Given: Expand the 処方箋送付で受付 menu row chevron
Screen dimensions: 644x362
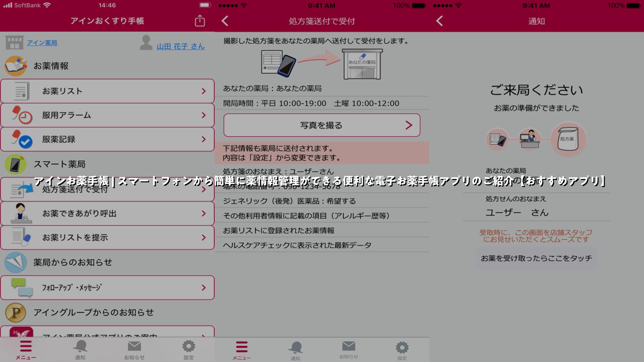Looking at the screenshot, I should (x=204, y=189).
